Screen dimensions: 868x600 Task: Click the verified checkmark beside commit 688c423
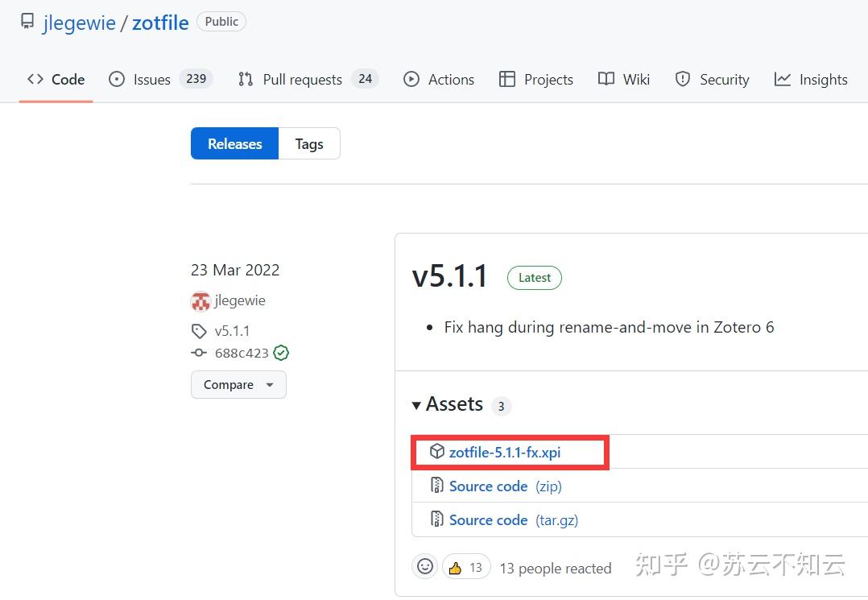[x=280, y=352]
